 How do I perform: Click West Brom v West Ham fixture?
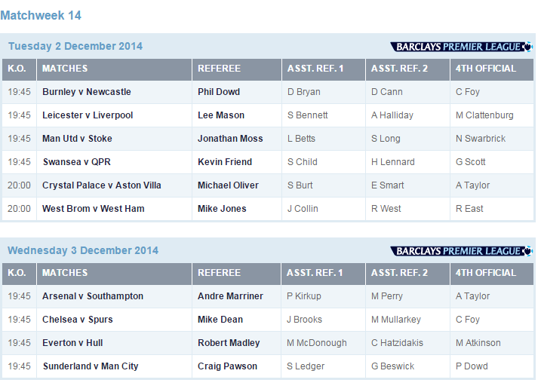pos(94,209)
